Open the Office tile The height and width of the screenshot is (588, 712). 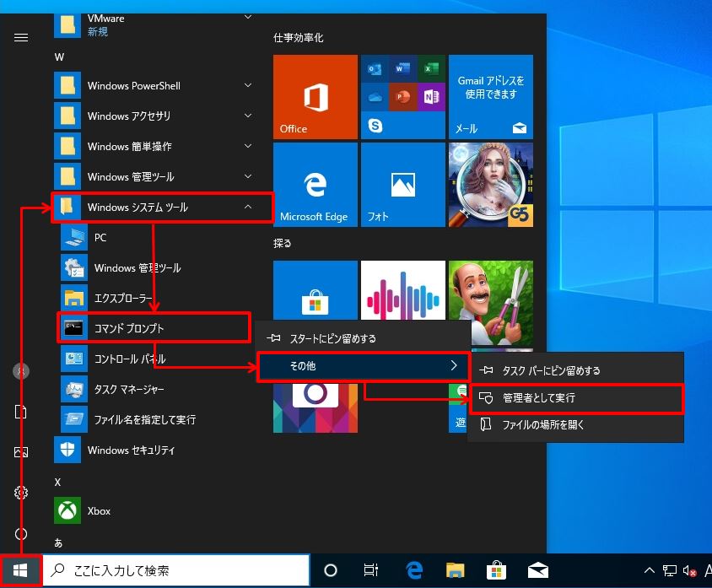[316, 97]
